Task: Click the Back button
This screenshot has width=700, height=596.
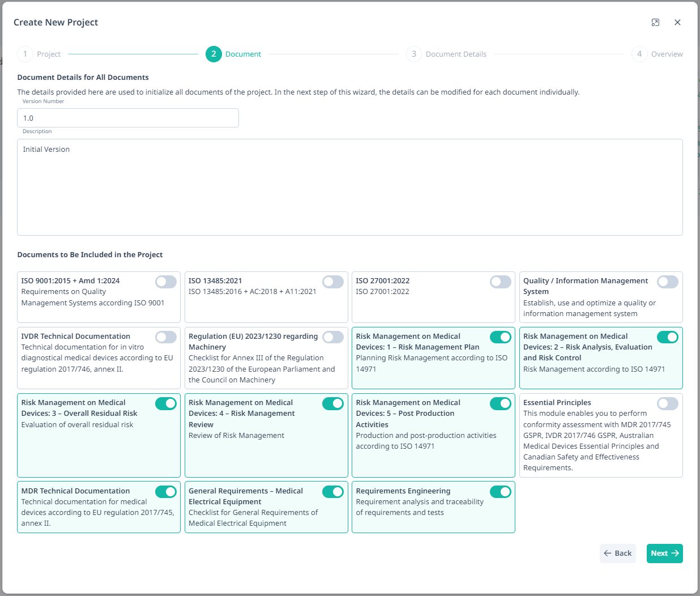Action: 617,553
